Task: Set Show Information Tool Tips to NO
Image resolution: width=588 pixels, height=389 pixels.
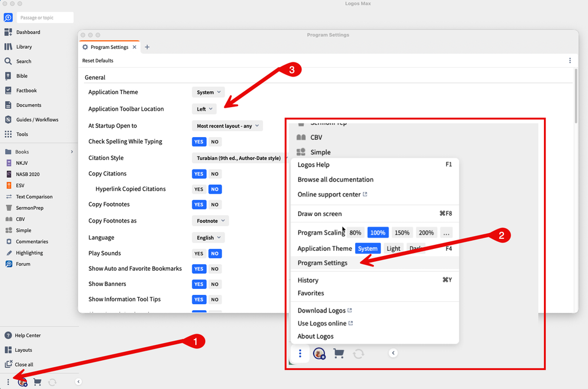Action: (215, 300)
